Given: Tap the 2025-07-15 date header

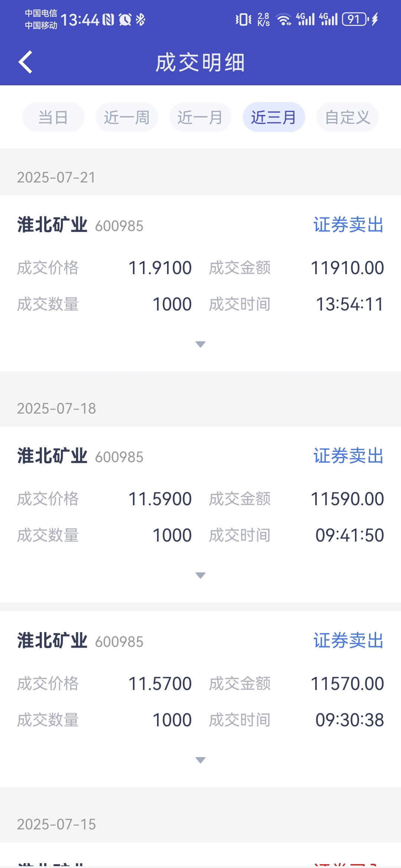Looking at the screenshot, I should pyautogui.click(x=56, y=824).
